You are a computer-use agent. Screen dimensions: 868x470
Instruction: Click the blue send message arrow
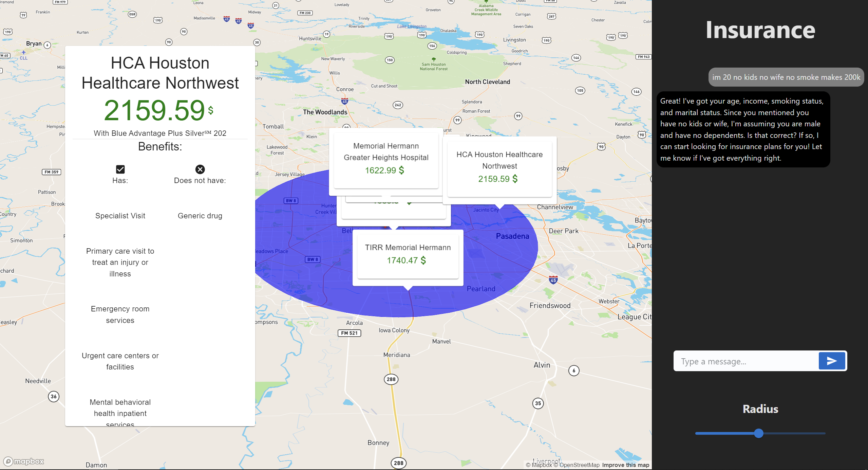(831, 361)
